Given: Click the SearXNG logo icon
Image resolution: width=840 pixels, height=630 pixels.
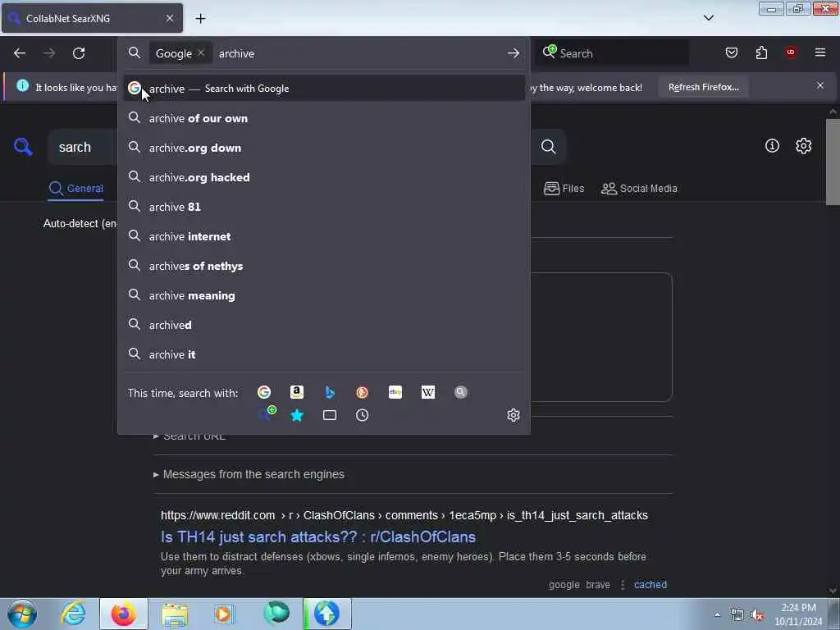Looking at the screenshot, I should point(23,146).
